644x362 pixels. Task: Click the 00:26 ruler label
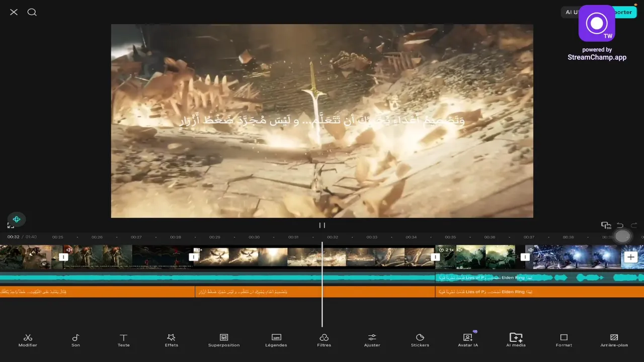tap(97, 237)
